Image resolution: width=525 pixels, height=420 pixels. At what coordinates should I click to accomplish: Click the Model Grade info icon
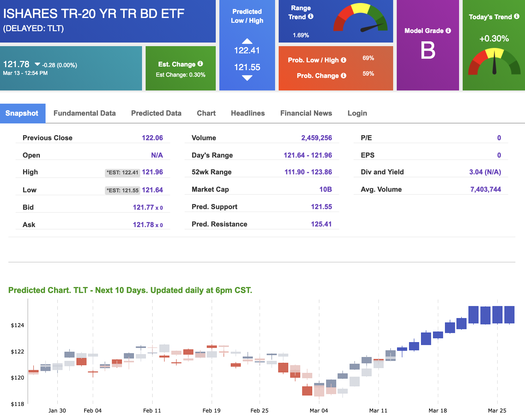[448, 31]
